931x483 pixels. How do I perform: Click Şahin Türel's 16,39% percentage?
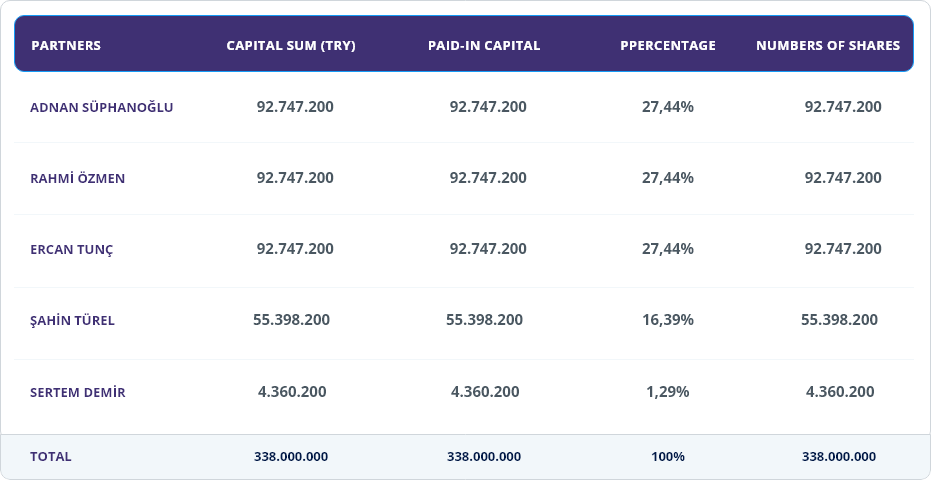pyautogui.click(x=668, y=320)
